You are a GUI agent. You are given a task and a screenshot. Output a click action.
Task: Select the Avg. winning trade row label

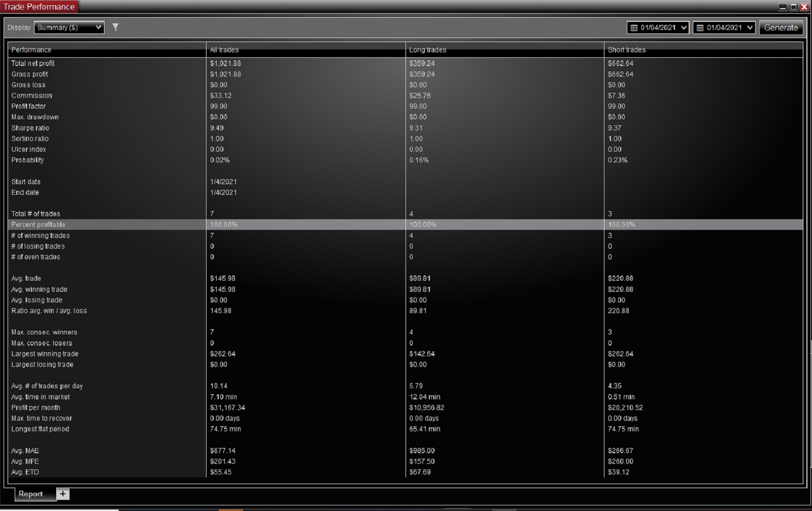pos(39,289)
